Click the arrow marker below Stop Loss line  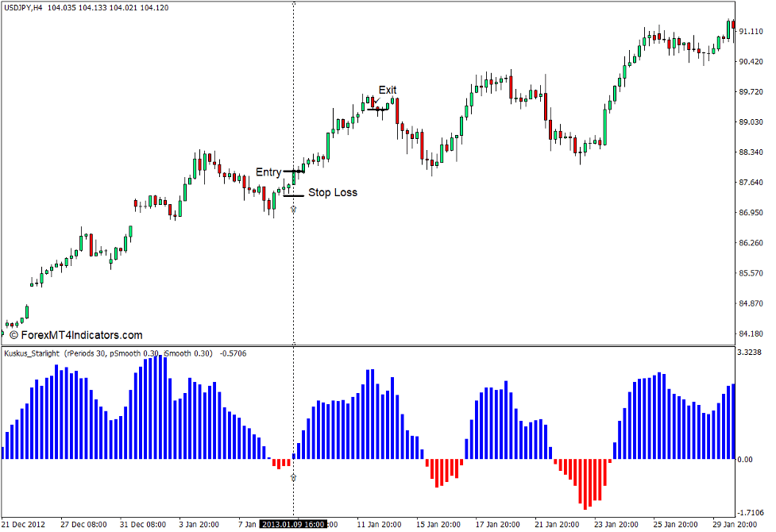294,208
